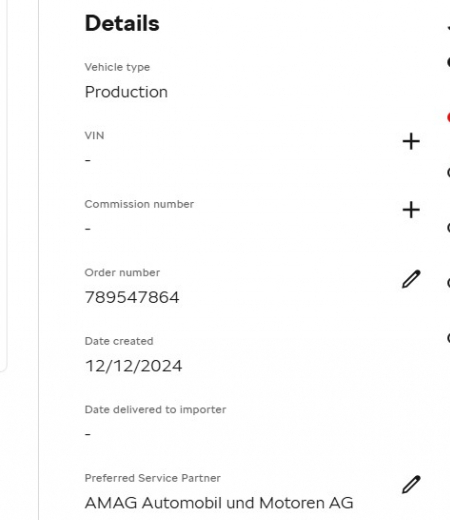Add a commission number via plus icon
This screenshot has height=520, width=450.
point(411,210)
